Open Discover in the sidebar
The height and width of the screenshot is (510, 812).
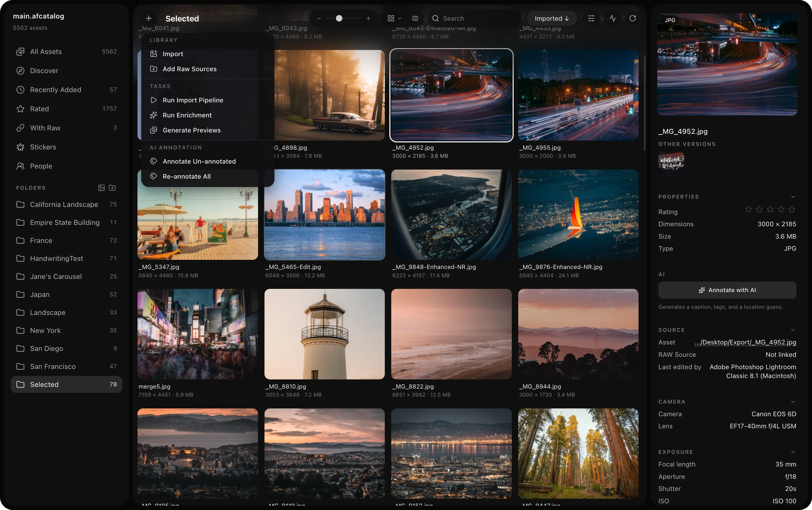click(x=66, y=70)
